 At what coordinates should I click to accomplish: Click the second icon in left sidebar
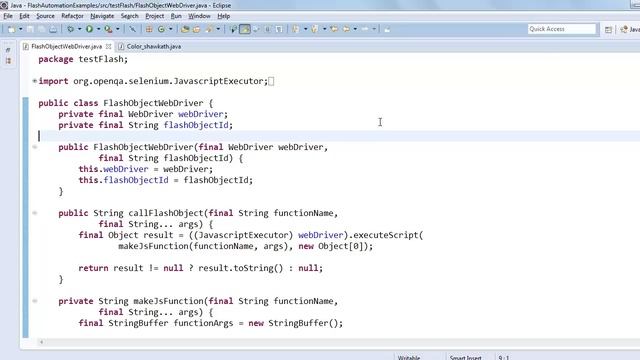(8, 61)
